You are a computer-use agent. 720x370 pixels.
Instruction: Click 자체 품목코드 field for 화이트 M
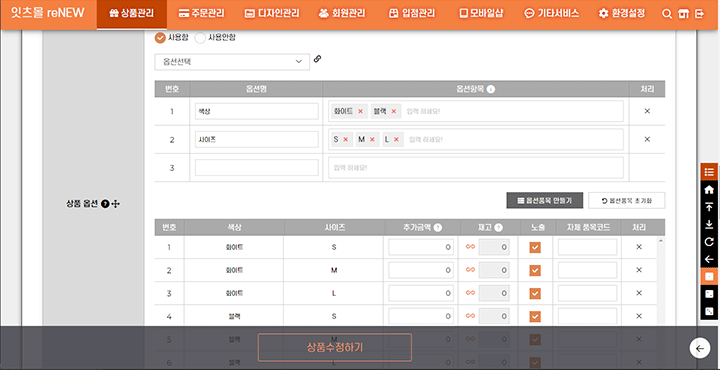pos(587,270)
